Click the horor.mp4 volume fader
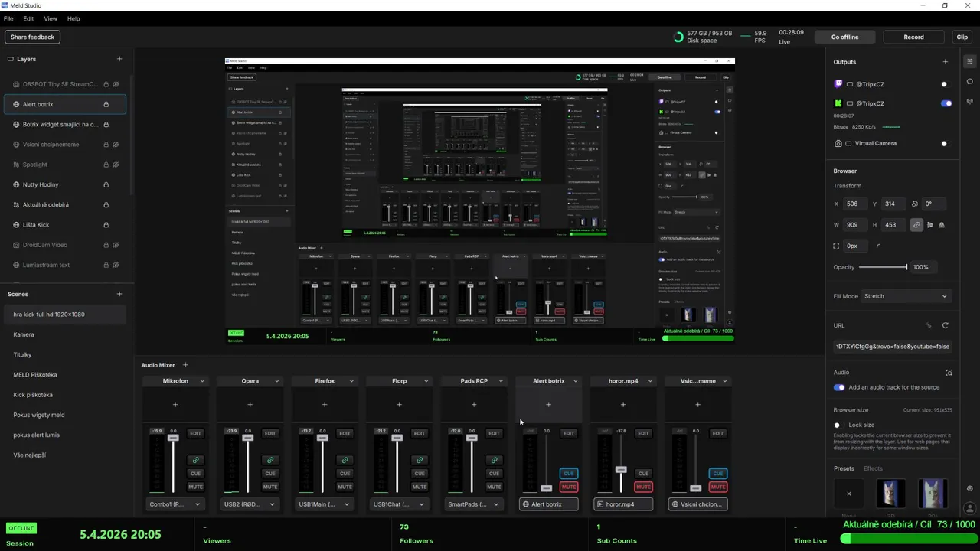The image size is (980, 551). point(621,470)
